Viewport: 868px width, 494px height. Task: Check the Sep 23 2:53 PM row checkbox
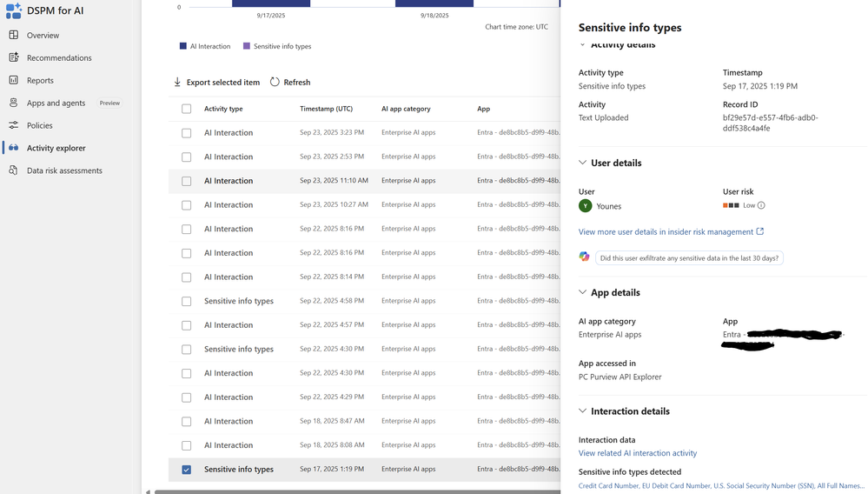point(187,157)
